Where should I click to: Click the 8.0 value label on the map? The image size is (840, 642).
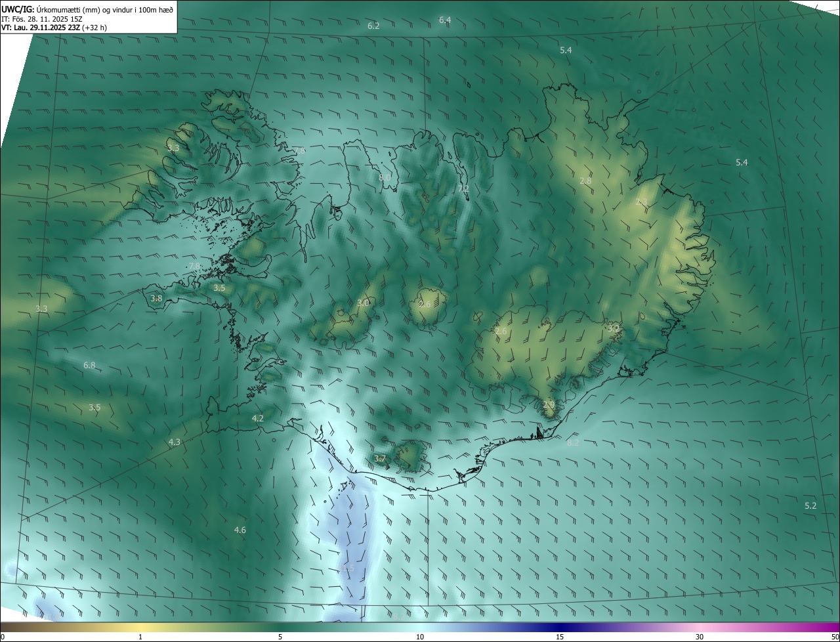pyautogui.click(x=385, y=177)
